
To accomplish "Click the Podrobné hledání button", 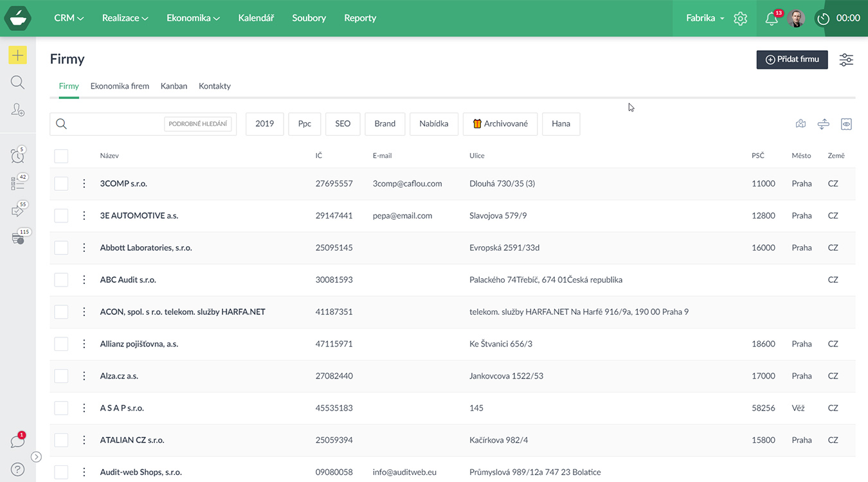I will pos(198,124).
